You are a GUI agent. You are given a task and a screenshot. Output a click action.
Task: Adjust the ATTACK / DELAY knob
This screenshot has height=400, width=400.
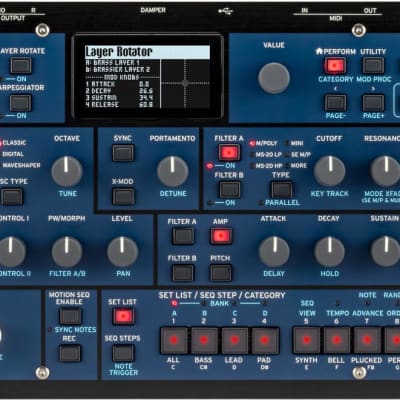[x=274, y=252]
